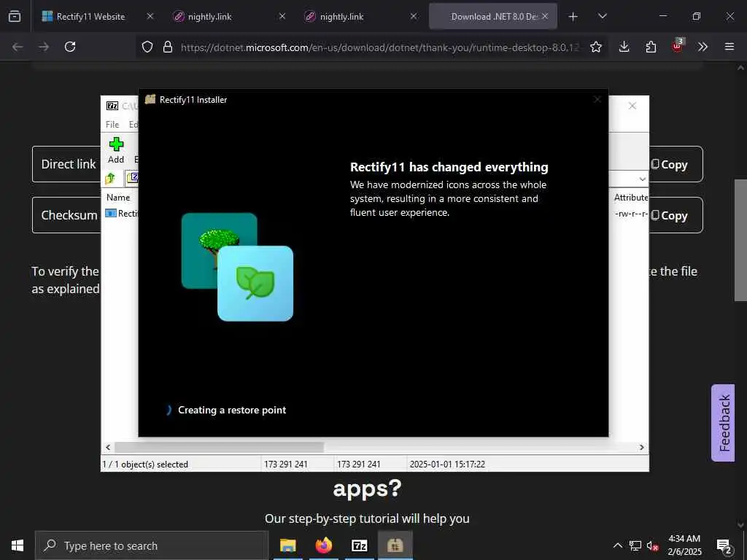Show site security padlock info

168,47
